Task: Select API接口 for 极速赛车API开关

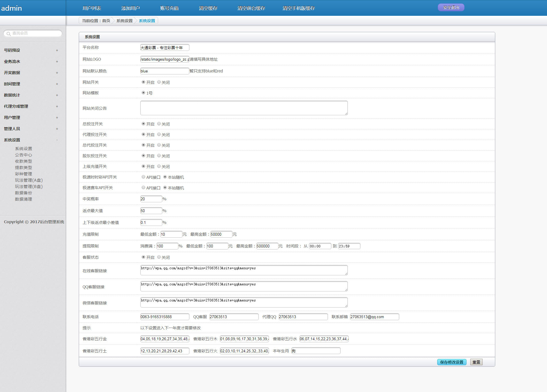Action: coord(143,187)
